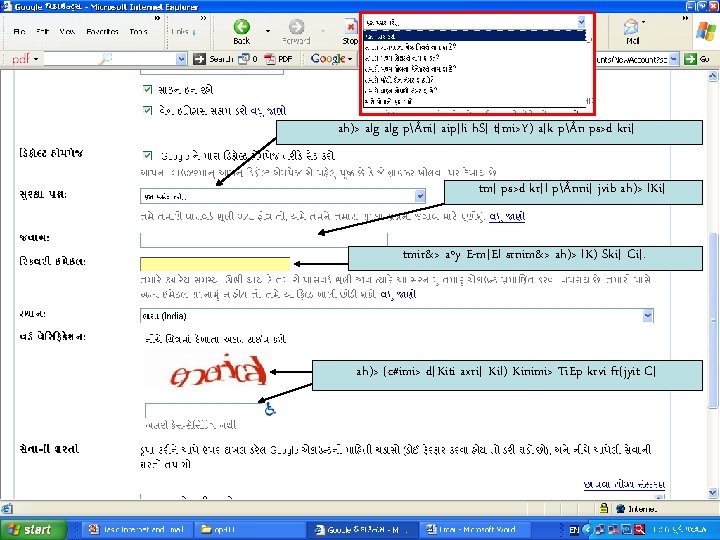Click the popup blocker counter icon showing 0

tap(244, 59)
